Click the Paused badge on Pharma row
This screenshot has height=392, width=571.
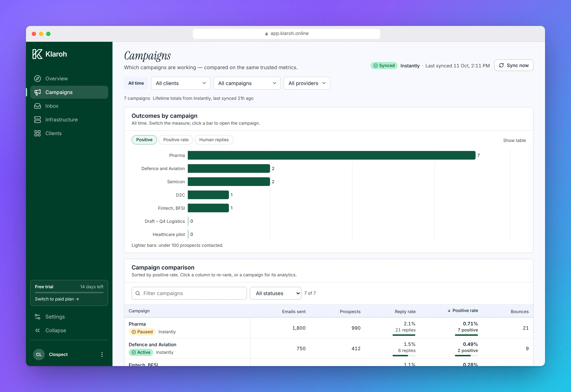tap(142, 332)
